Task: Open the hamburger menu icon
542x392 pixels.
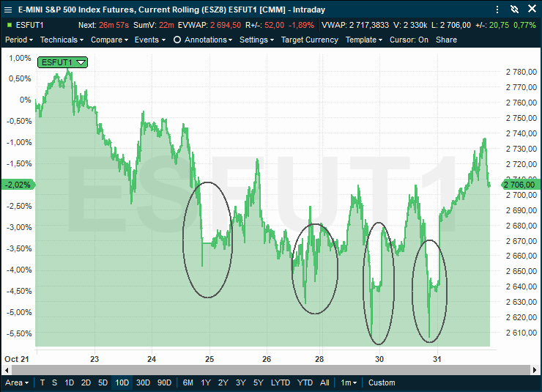Action: (x=8, y=10)
